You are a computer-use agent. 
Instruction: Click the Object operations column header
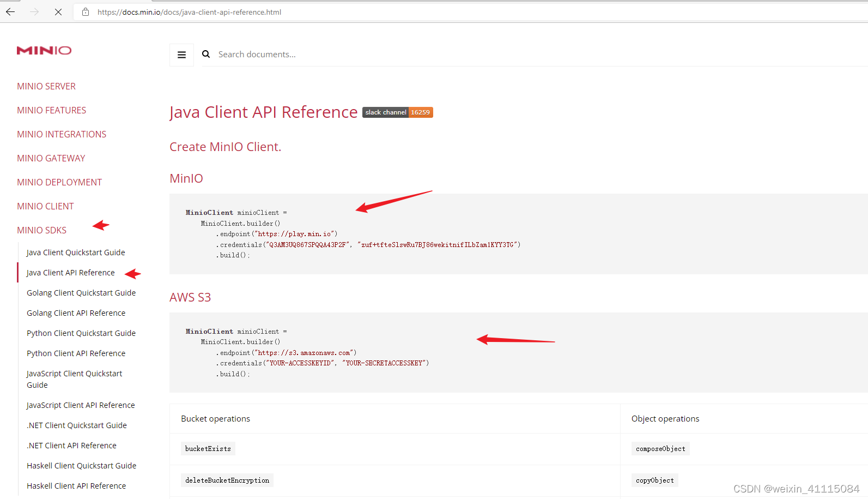[665, 419]
